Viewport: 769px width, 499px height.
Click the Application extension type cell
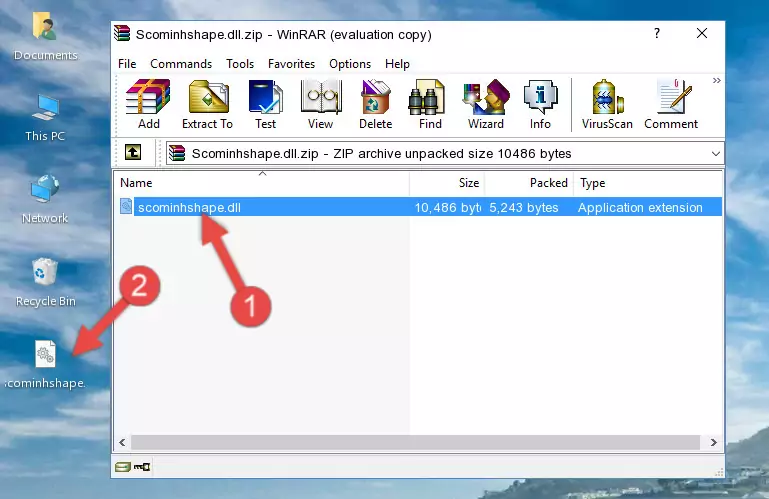[640, 208]
